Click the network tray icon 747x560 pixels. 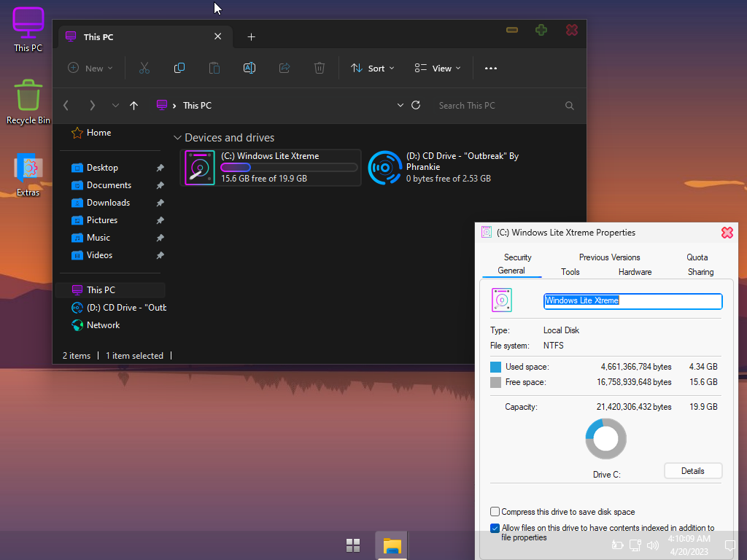[x=635, y=545]
